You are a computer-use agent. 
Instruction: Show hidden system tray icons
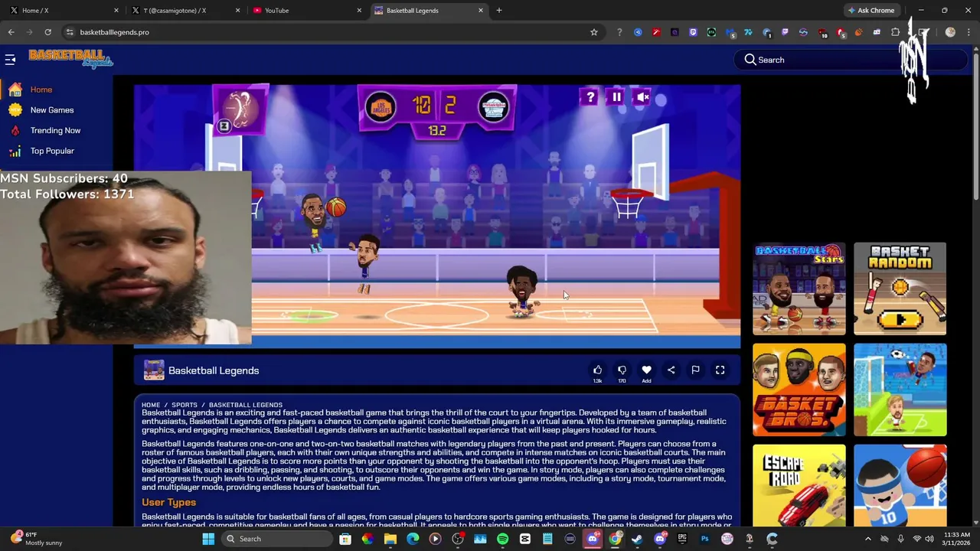[867, 539]
